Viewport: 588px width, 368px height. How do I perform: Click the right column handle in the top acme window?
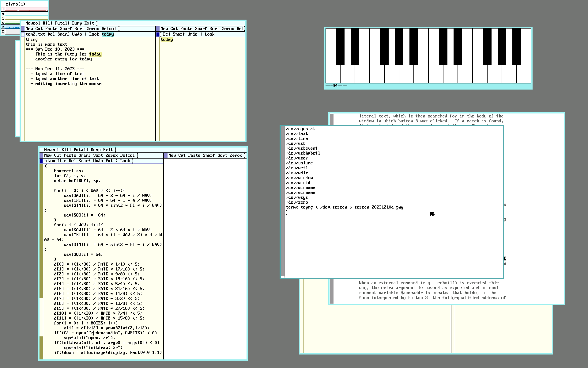(x=158, y=29)
